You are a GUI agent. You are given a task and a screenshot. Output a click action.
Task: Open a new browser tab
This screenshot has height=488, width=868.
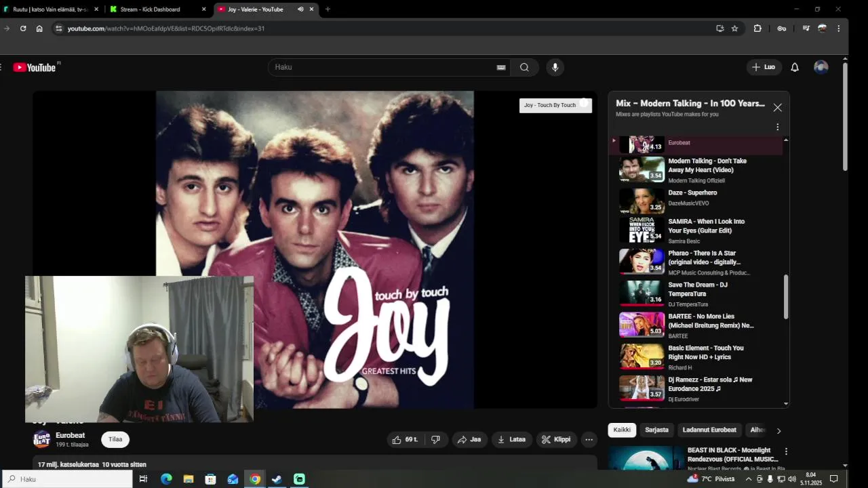click(328, 9)
